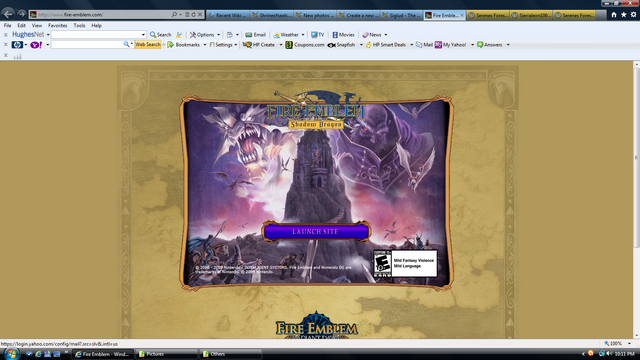Click Snapfish on the toolbar

pyautogui.click(x=342, y=45)
